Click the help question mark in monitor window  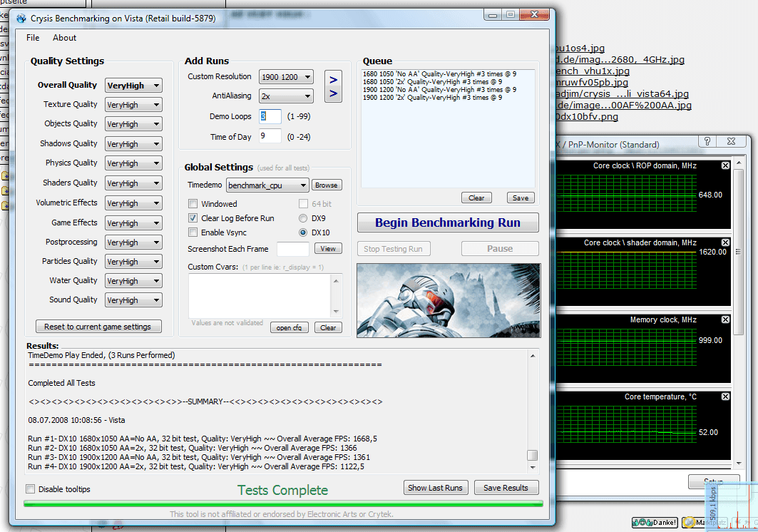click(707, 141)
